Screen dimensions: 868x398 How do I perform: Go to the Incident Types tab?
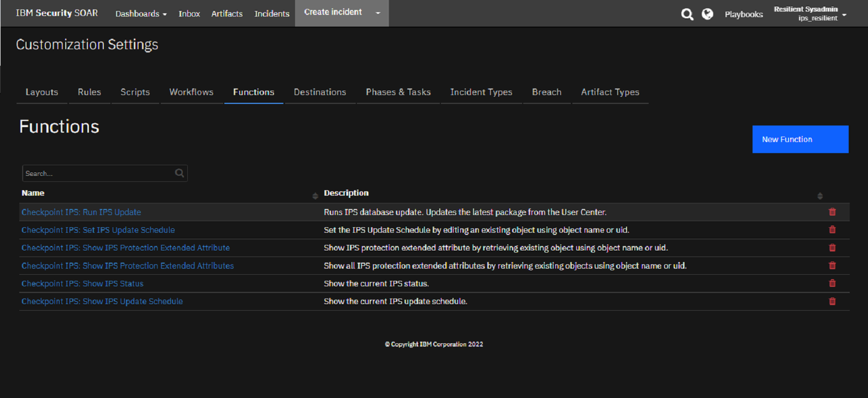(x=481, y=92)
